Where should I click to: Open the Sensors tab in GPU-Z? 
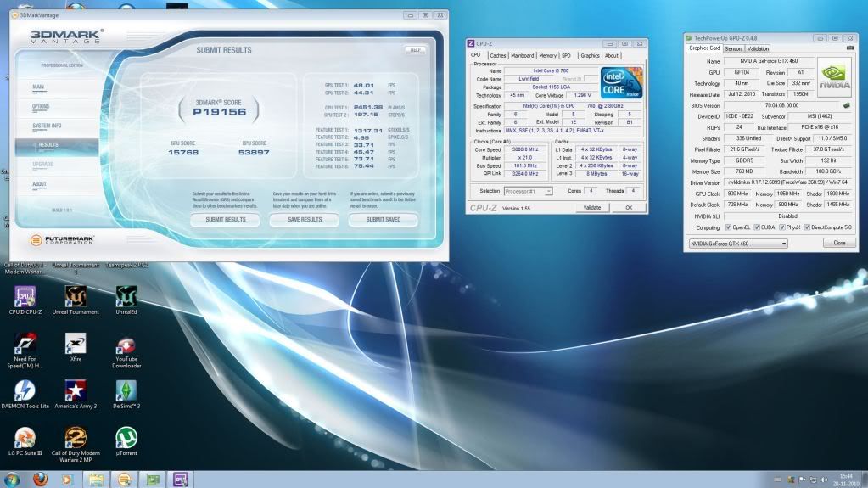pyautogui.click(x=733, y=48)
